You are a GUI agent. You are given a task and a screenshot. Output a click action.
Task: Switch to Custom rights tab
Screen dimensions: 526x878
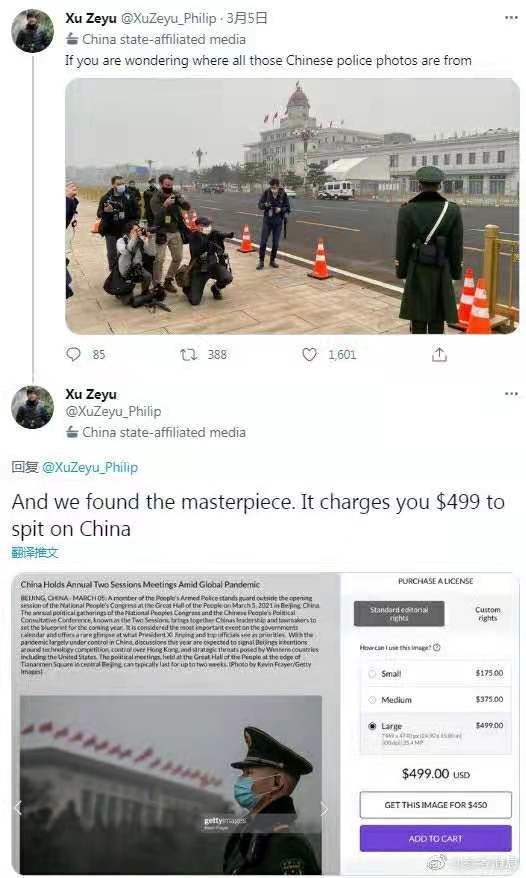(487, 614)
